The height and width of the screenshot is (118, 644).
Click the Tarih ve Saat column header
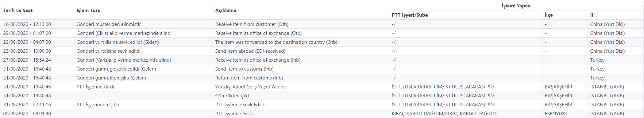tap(18, 10)
